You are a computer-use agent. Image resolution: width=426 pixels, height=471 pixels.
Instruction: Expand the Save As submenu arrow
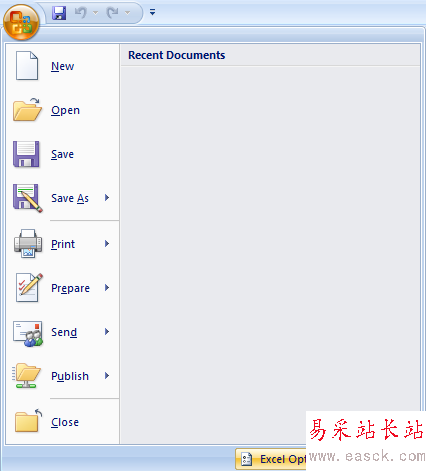pyautogui.click(x=107, y=198)
